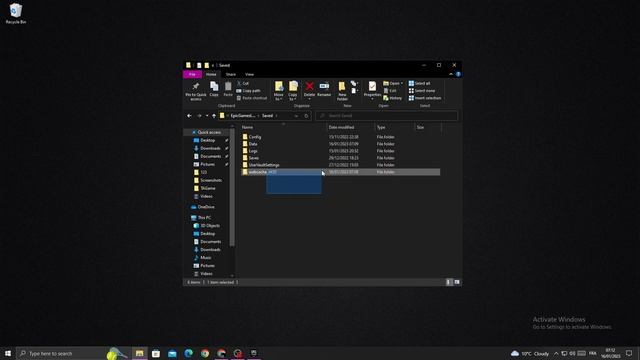Expand the Open button dropdown
The width and height of the screenshot is (640, 360).
point(402,83)
